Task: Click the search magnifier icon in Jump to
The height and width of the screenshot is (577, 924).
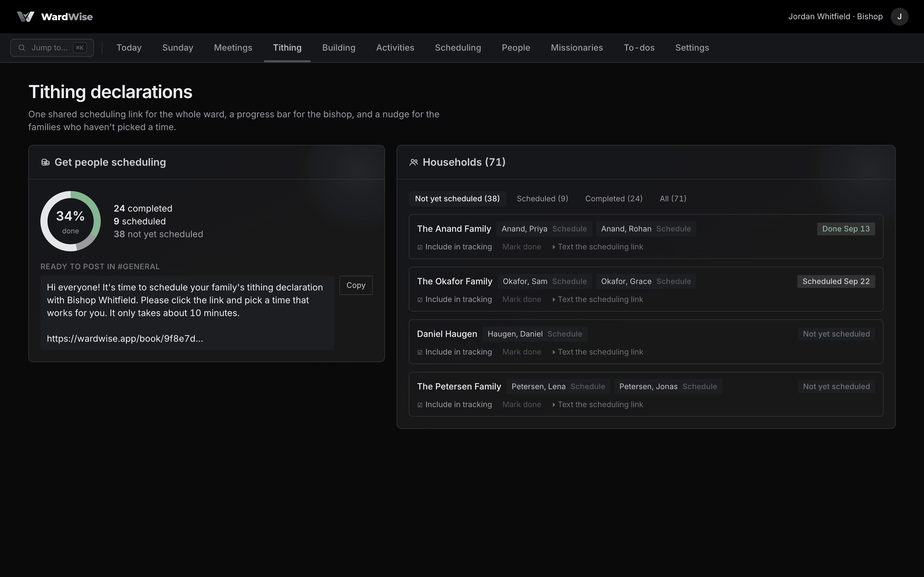Action: pos(22,48)
